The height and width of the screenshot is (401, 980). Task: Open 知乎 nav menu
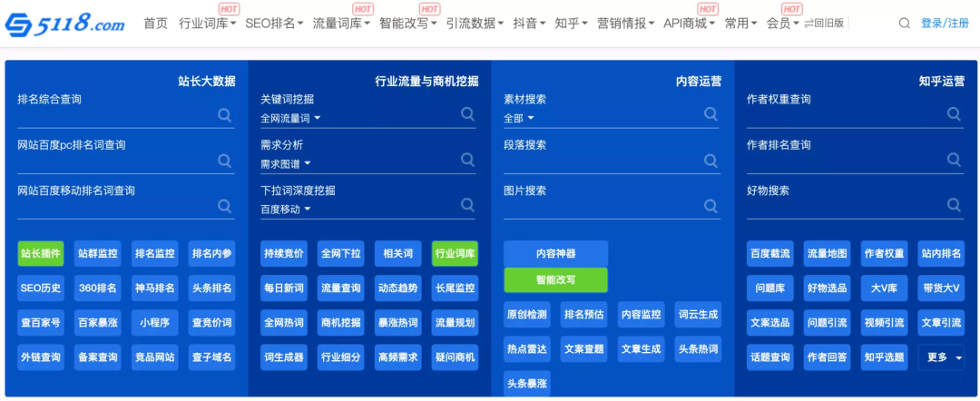572,24
